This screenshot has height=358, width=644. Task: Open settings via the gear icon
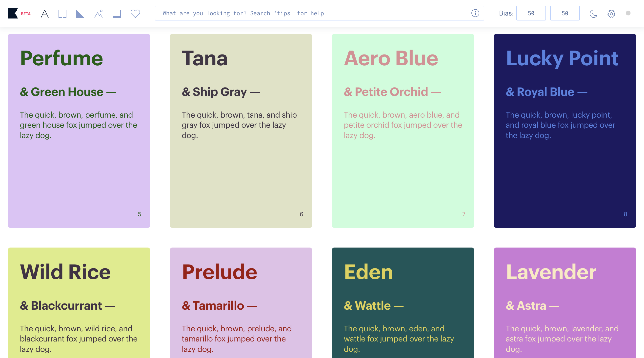611,14
